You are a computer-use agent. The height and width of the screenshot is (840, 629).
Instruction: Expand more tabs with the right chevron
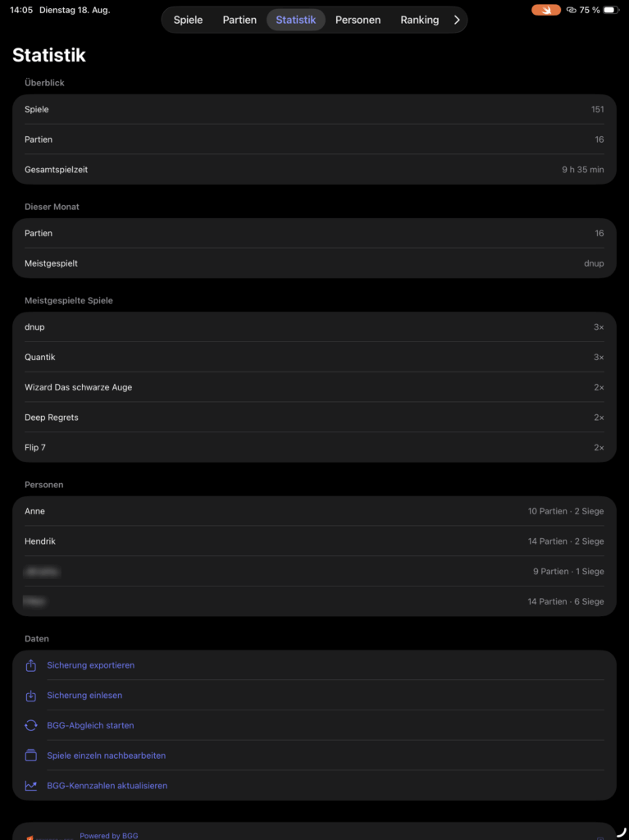tap(457, 20)
